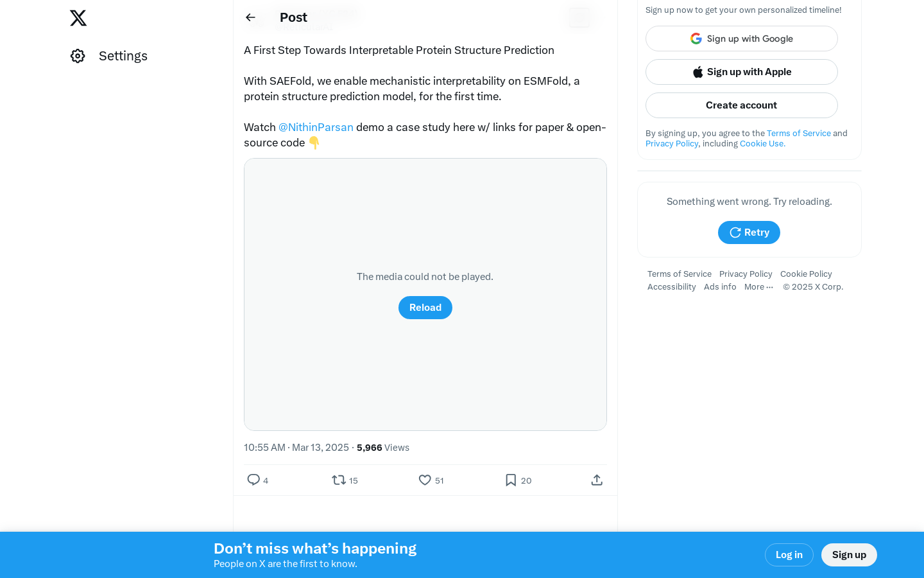Sign up with Google
924x578 pixels.
[x=741, y=39]
